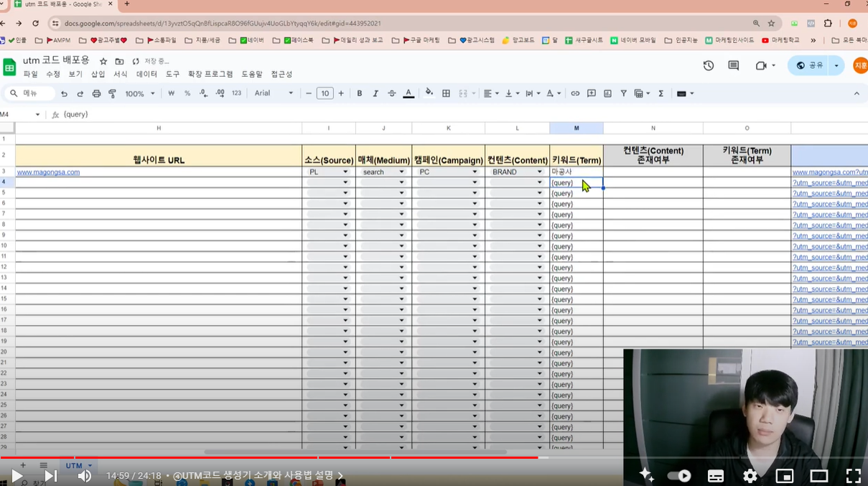Enter YouTube fullscreen mode
The image size is (868, 486).
tap(853, 475)
